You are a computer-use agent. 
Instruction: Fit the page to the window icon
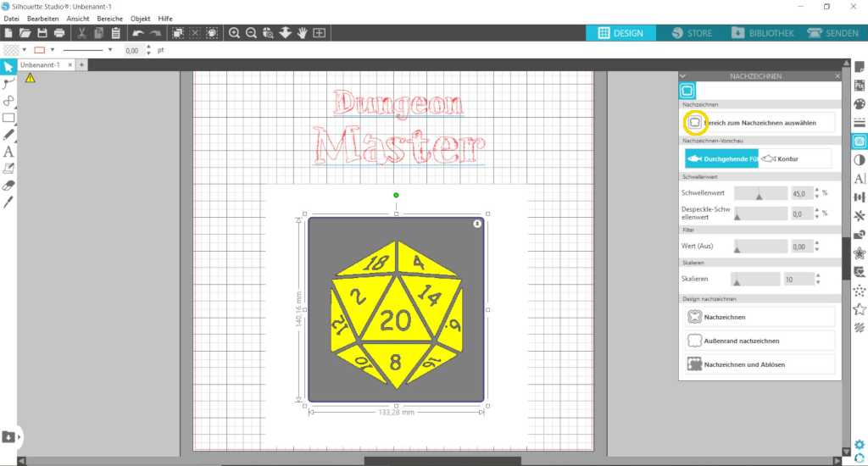coord(320,33)
